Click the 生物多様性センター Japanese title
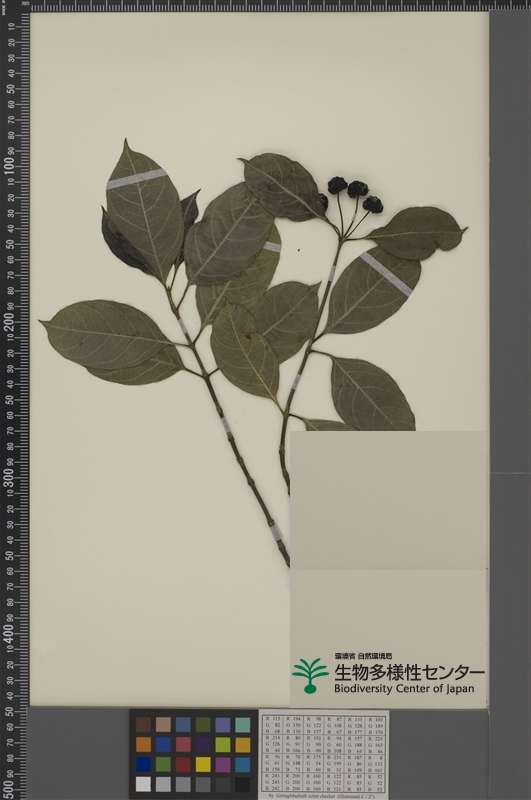This screenshot has width=531, height=800. (x=409, y=672)
